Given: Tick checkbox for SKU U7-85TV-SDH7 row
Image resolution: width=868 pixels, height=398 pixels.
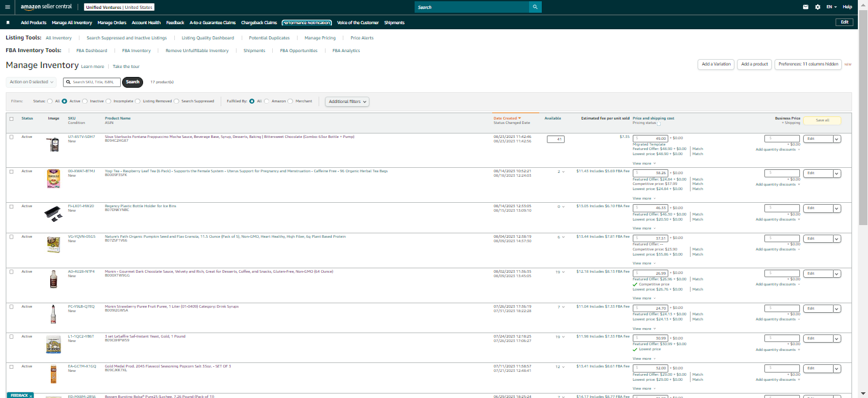Looking at the screenshot, I should point(11,137).
